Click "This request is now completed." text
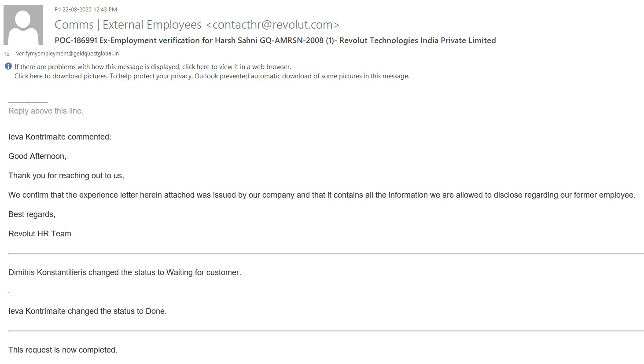Screen dimensions: 644x364 tap(63, 350)
